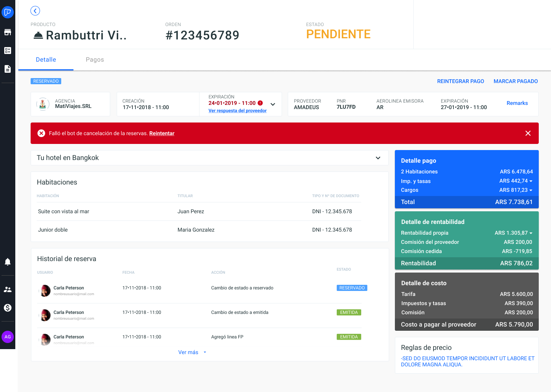Open the list view sidebar icon
Image resolution: width=551 pixels, height=392 pixels.
click(8, 51)
